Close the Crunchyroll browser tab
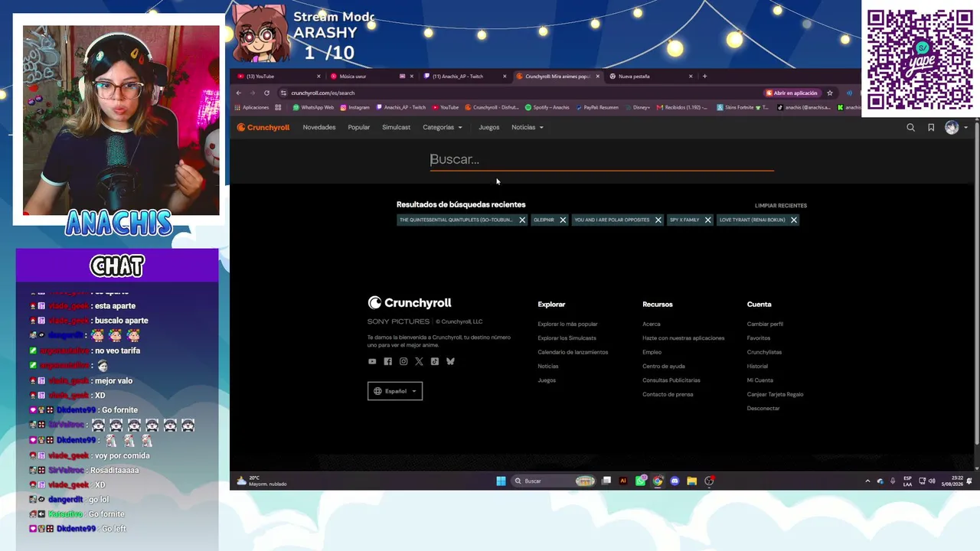Screen dimensions: 980x551 [597, 77]
